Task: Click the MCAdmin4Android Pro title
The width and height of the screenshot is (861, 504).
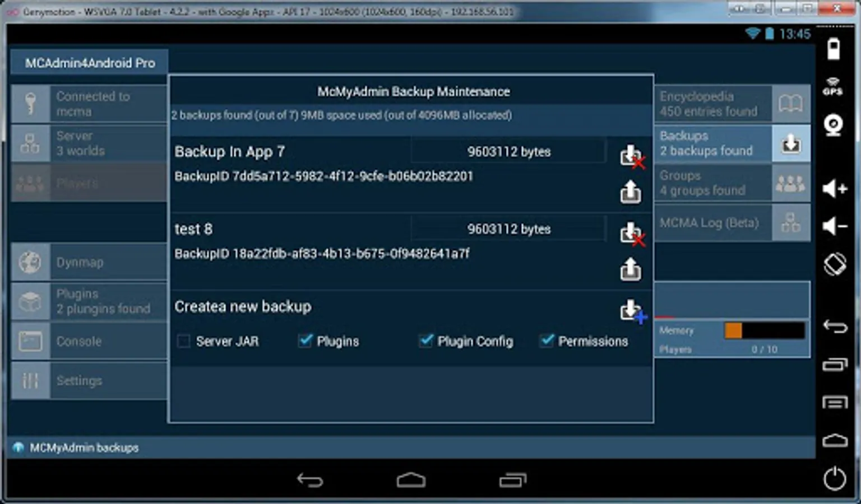Action: click(90, 63)
